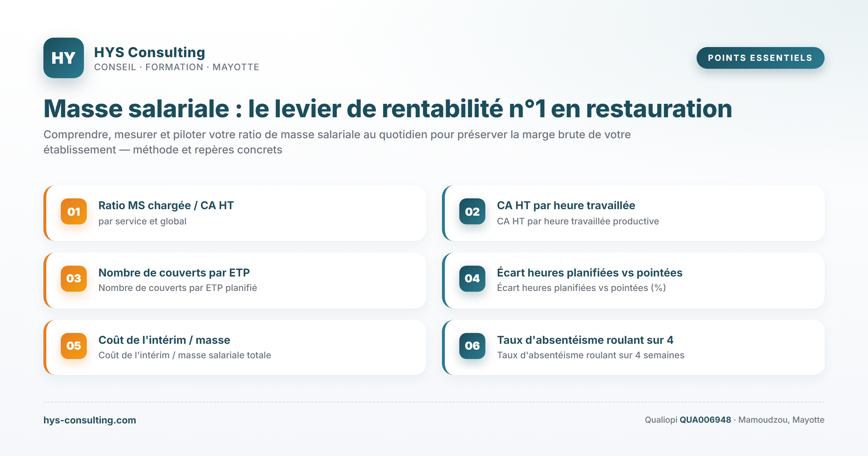Click the main headline about Masse salariale
868x456 pixels.
pyautogui.click(x=388, y=109)
